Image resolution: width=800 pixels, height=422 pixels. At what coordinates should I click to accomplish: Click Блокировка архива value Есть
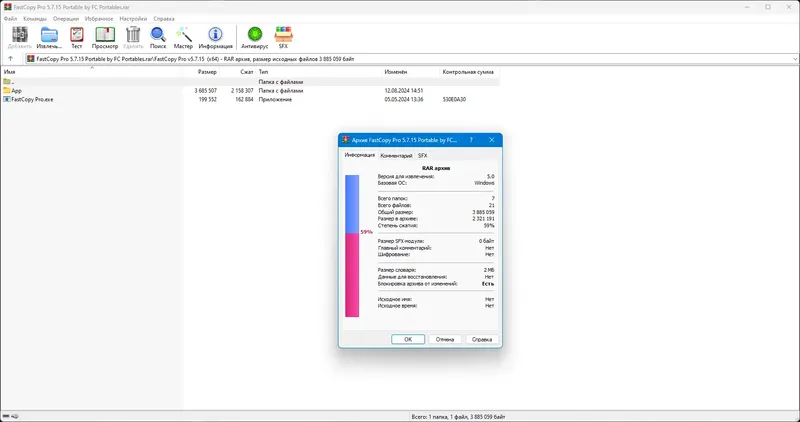point(488,283)
